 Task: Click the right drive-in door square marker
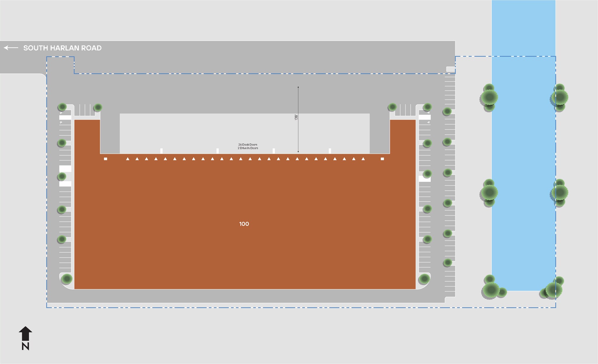tap(382, 159)
